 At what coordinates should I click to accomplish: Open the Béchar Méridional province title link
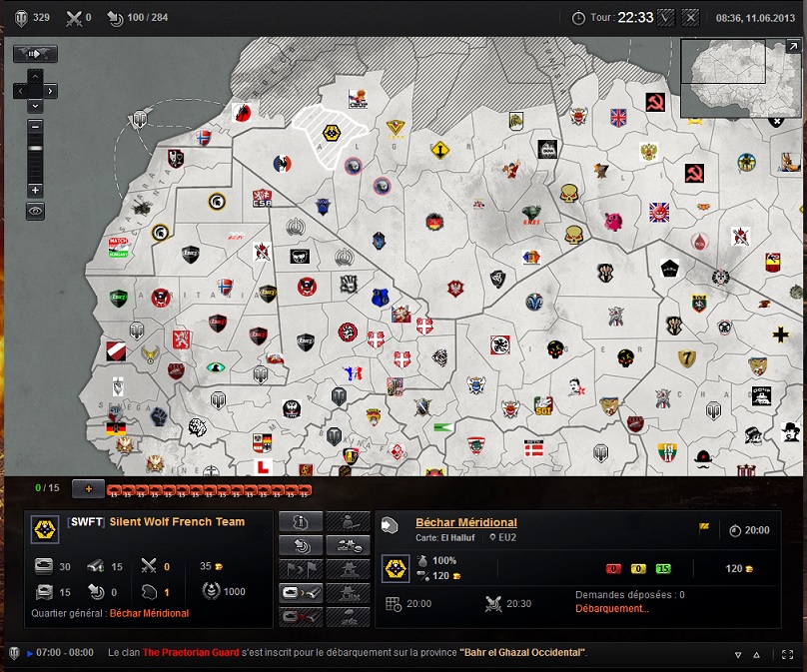coord(466,522)
